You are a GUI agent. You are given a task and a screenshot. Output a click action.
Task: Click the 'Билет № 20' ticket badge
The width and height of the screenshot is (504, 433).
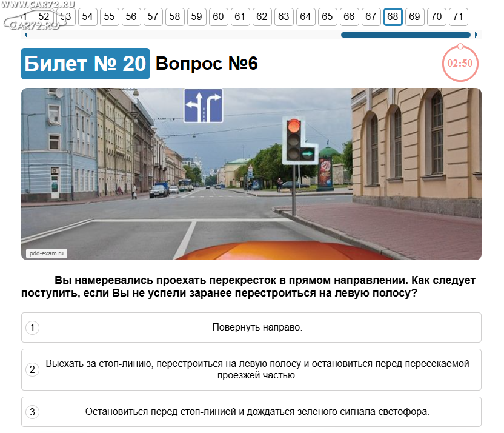(85, 64)
